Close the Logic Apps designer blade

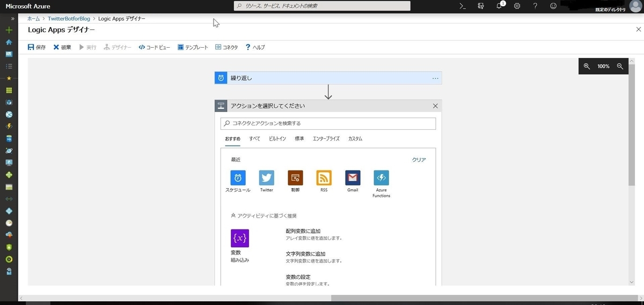click(638, 30)
